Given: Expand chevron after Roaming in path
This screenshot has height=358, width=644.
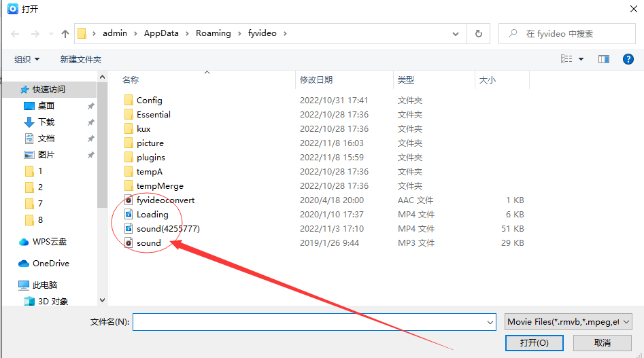Looking at the screenshot, I should click(x=239, y=34).
